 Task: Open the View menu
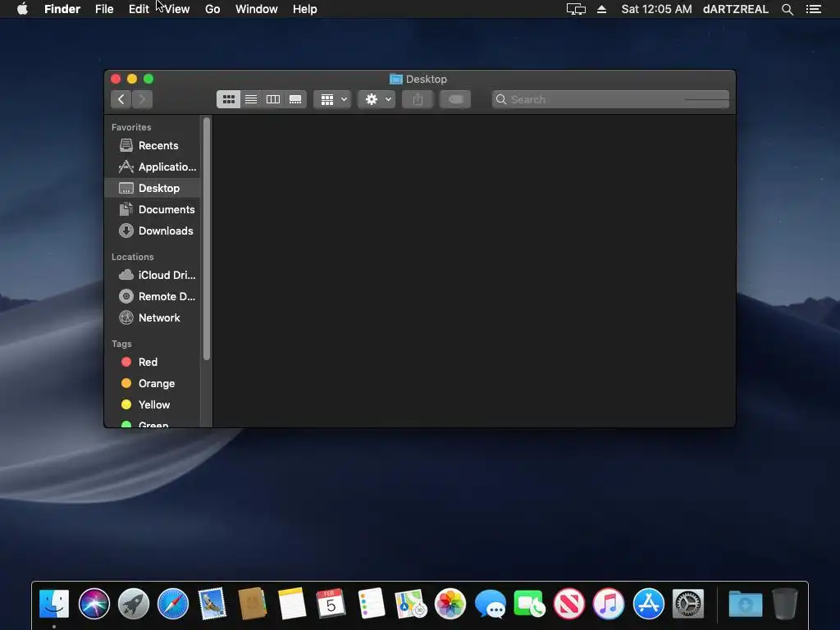click(x=177, y=9)
